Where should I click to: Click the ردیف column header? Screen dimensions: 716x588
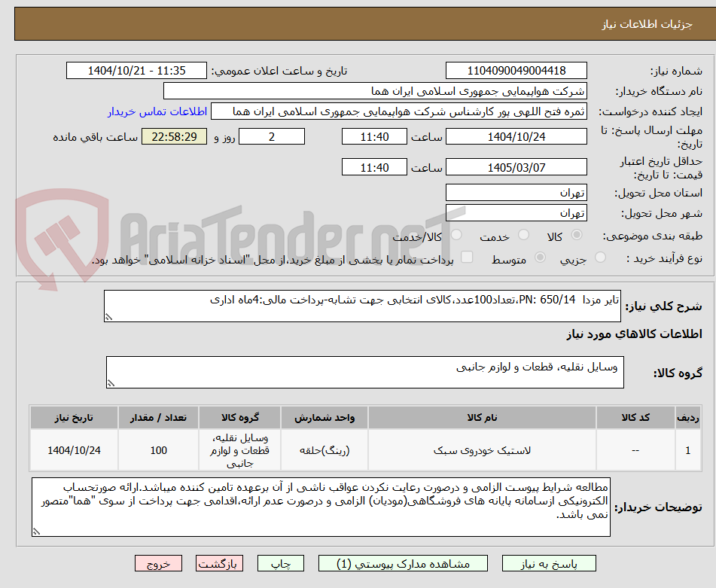coord(687,417)
